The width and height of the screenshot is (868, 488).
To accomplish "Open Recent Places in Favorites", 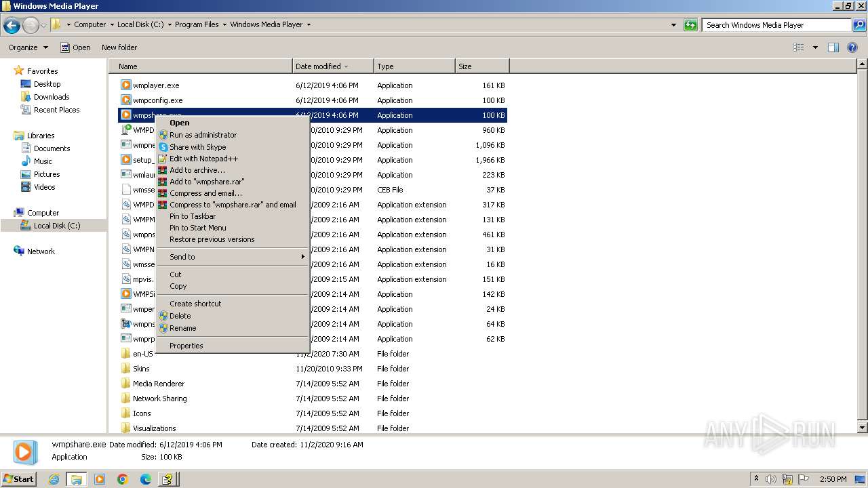I will point(56,110).
